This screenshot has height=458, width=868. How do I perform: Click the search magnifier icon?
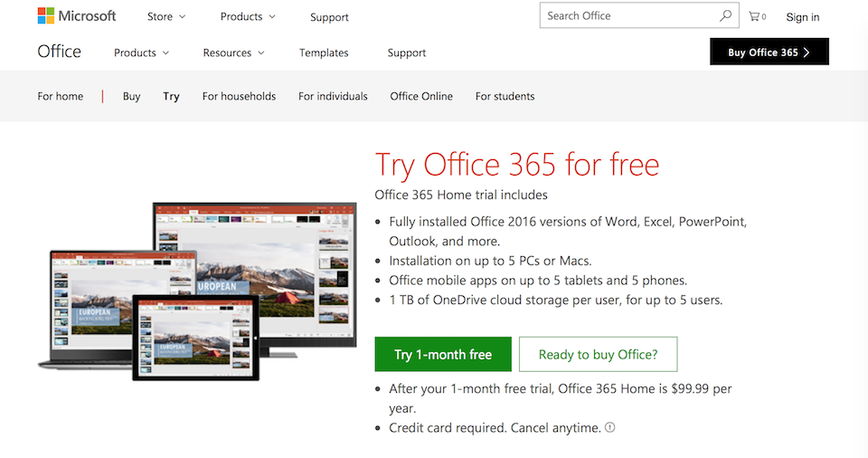pyautogui.click(x=725, y=16)
